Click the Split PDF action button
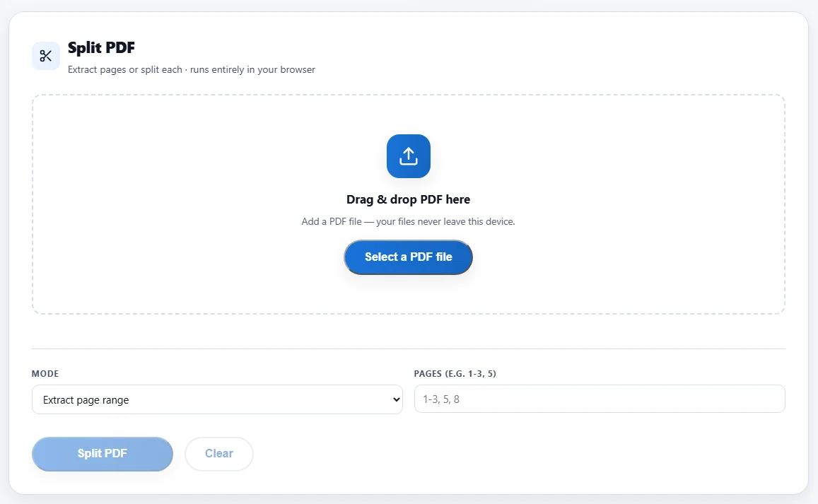This screenshot has height=504, width=818. coord(103,454)
